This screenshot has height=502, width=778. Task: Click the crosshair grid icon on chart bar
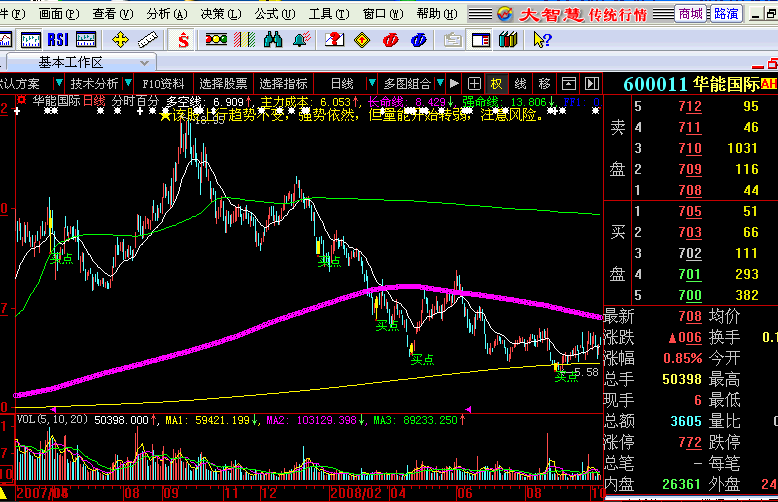(x=474, y=84)
